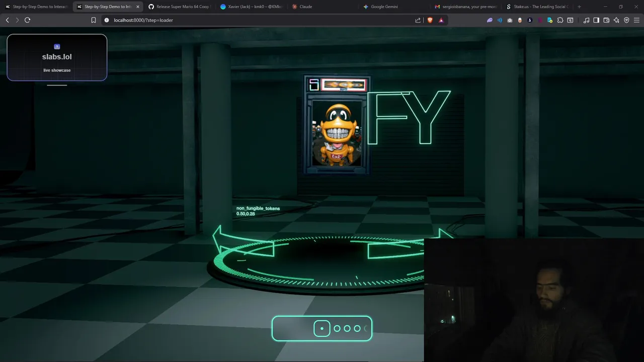
Task: Click the small purple slabs.lol logo icon
Action: click(57, 47)
